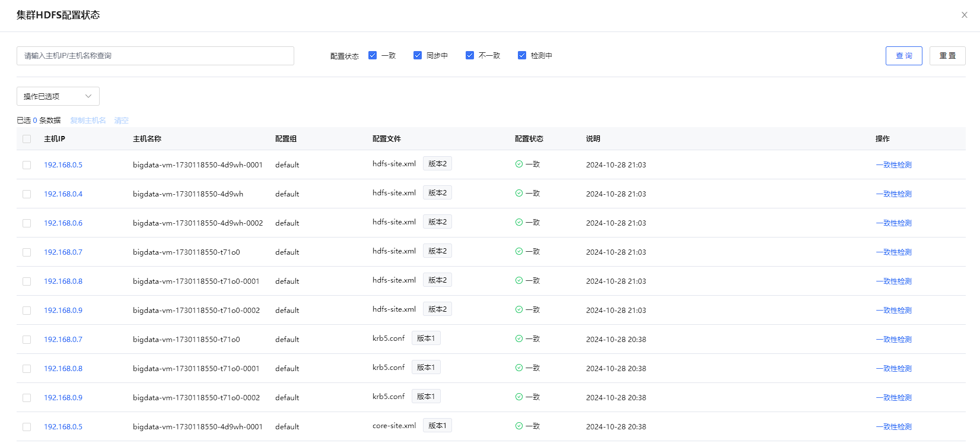
Task: Open host IP 192.168.0.8 in hdfs-site.xml row
Action: [x=63, y=281]
